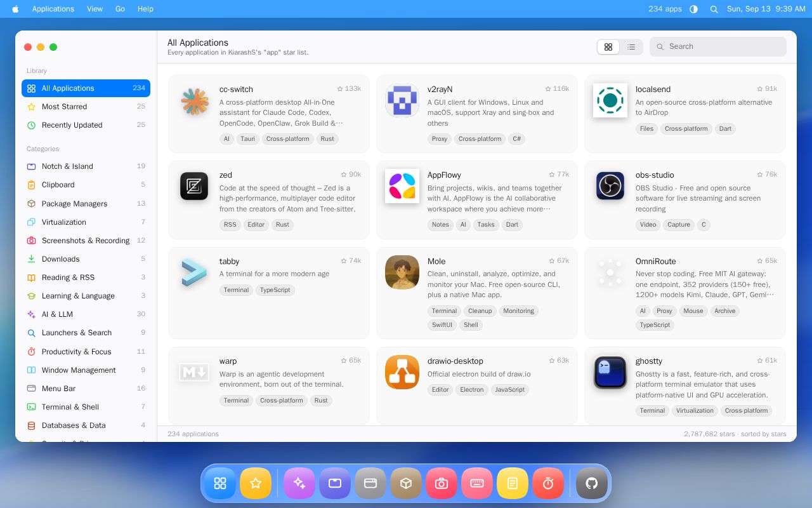
Task: Select All Applications in the sidebar
Action: [x=86, y=88]
